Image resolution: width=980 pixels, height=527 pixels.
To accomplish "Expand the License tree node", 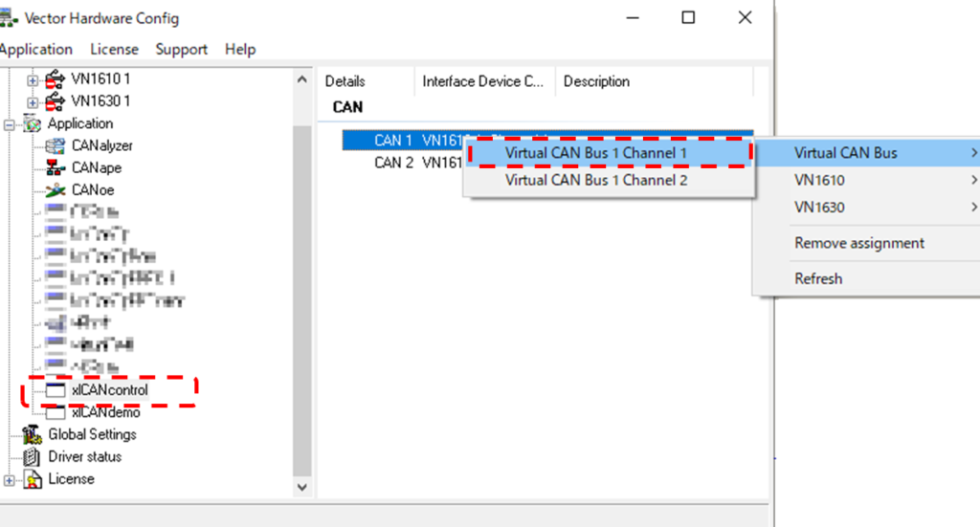I will [10, 478].
